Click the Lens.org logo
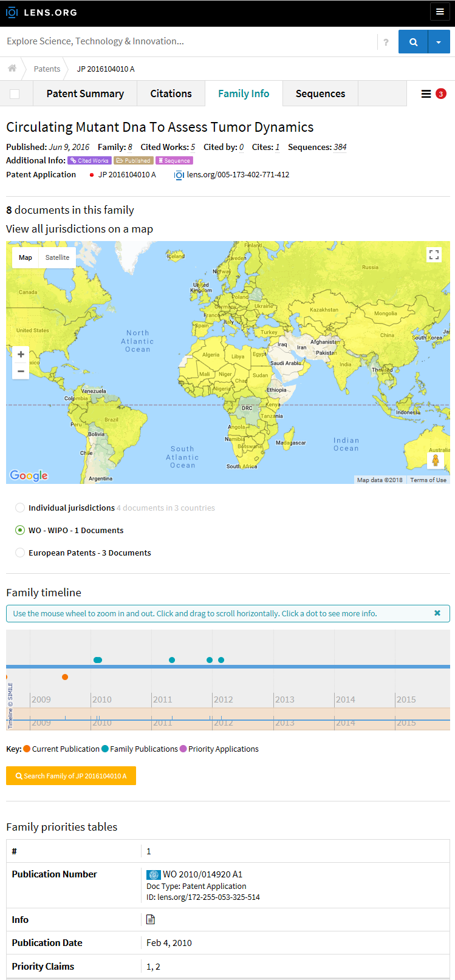 (x=41, y=12)
